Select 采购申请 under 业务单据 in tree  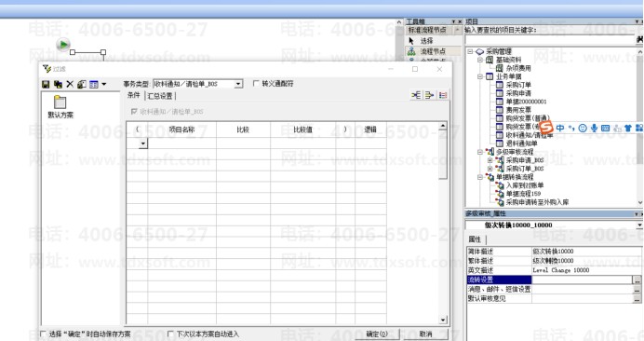click(x=518, y=93)
